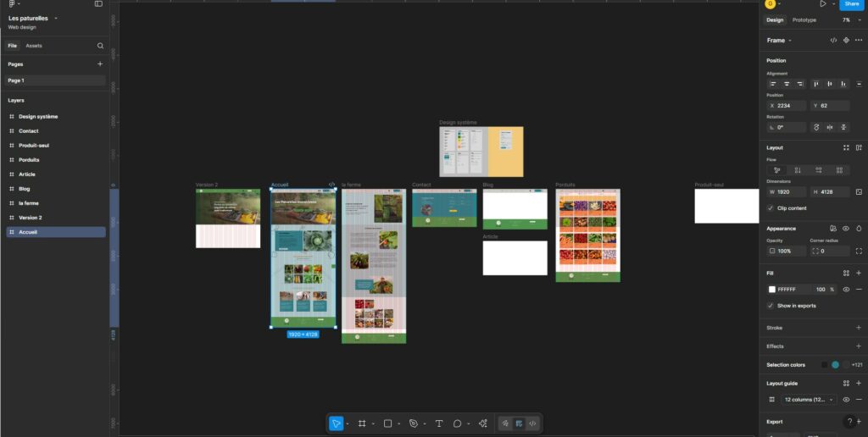Open the Les paturelles file name menu
This screenshot has height=437, width=868.
click(32, 18)
